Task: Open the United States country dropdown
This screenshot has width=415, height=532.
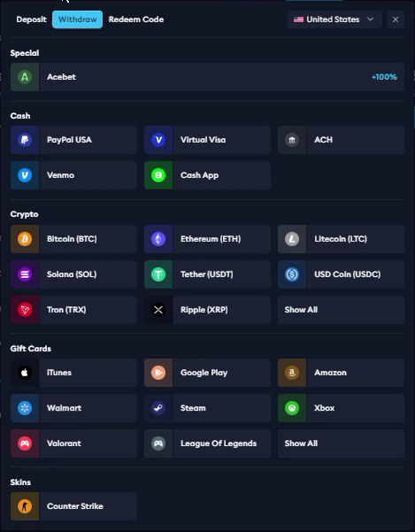Action: [x=334, y=19]
